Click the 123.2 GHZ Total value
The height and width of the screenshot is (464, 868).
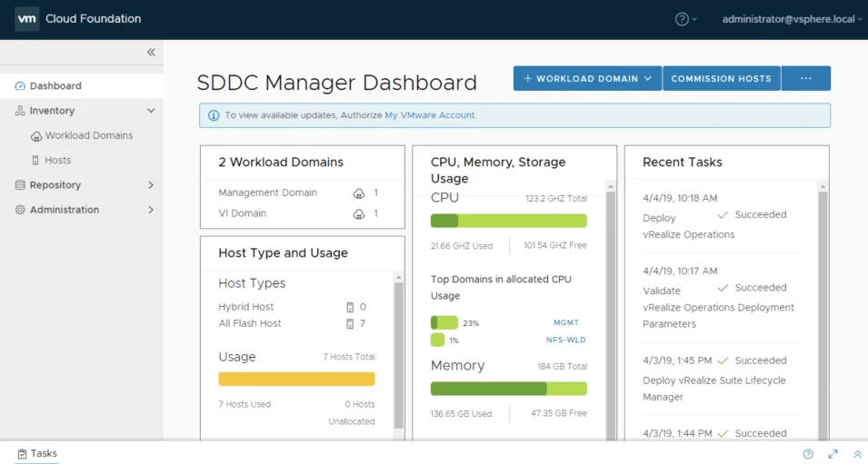556,199
